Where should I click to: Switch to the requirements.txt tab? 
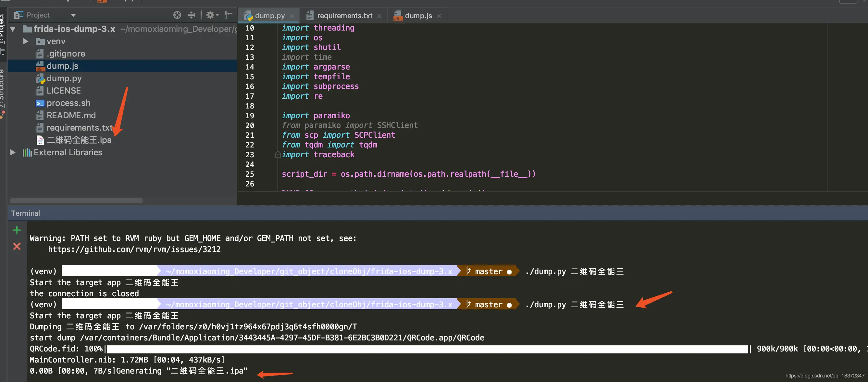tap(344, 16)
